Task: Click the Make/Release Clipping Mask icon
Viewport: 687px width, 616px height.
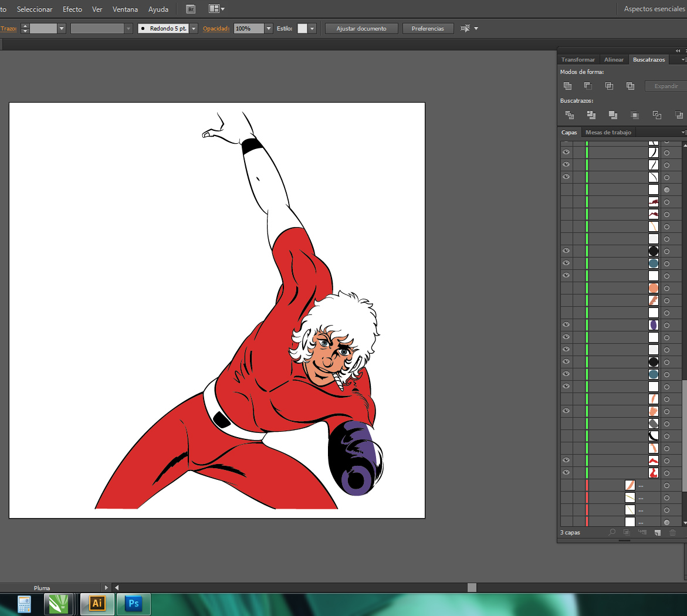Action: click(x=627, y=532)
